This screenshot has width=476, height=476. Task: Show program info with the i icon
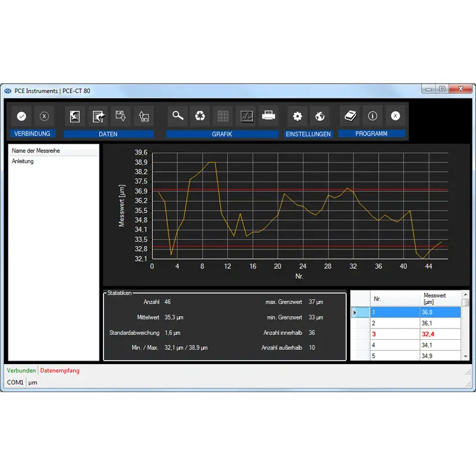pyautogui.click(x=373, y=116)
